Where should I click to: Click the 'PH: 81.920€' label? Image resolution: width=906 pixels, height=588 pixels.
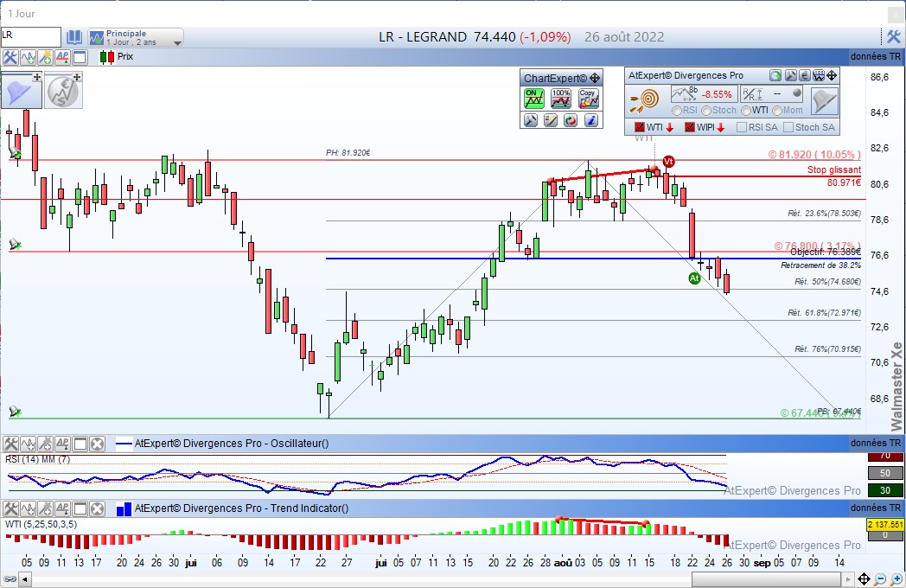click(348, 153)
